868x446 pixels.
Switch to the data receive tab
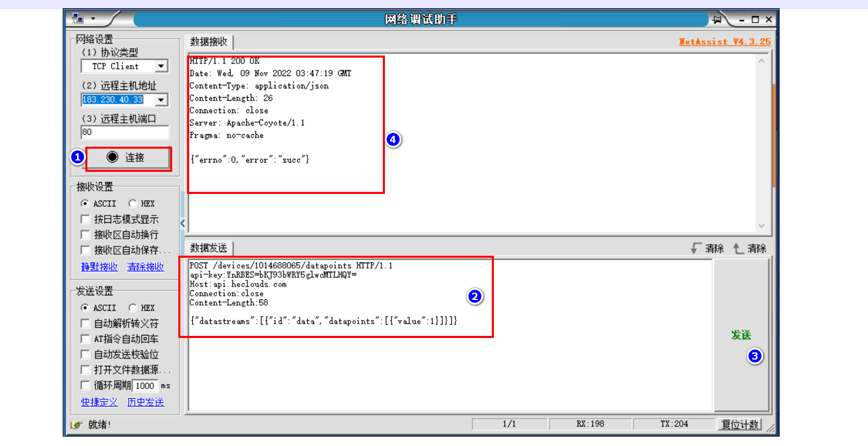point(209,42)
